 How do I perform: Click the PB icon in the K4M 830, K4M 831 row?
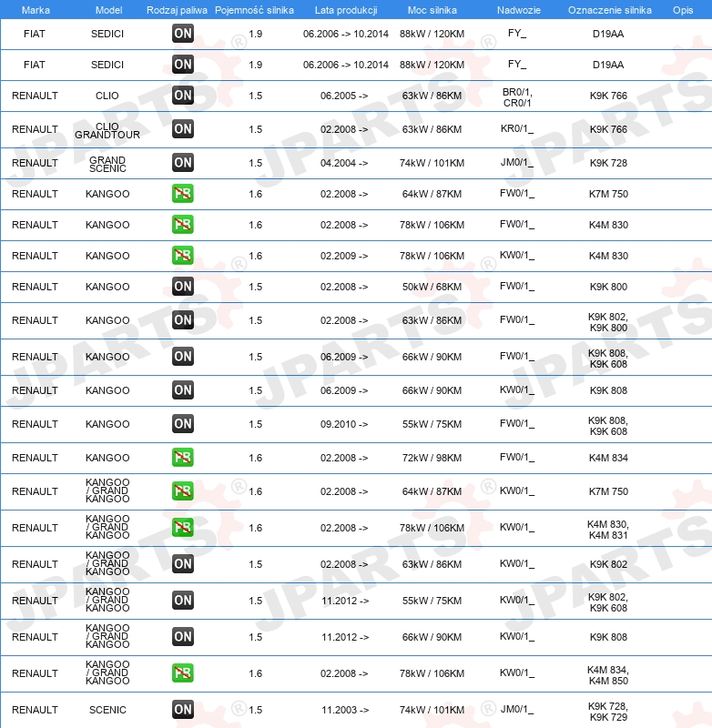coord(182,528)
